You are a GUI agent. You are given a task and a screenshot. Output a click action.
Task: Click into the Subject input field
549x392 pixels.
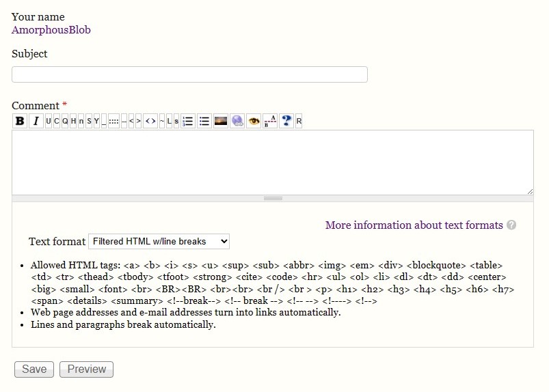(189, 74)
